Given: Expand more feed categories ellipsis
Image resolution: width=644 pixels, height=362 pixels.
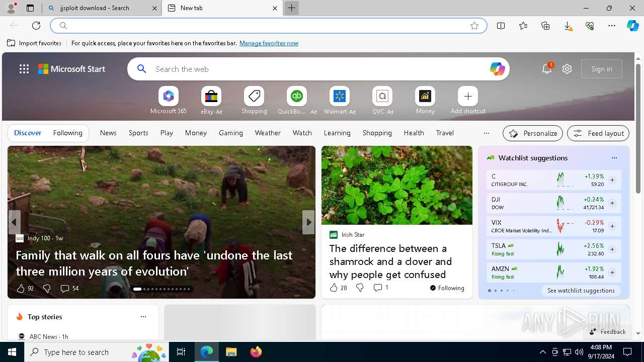Looking at the screenshot, I should (486, 133).
